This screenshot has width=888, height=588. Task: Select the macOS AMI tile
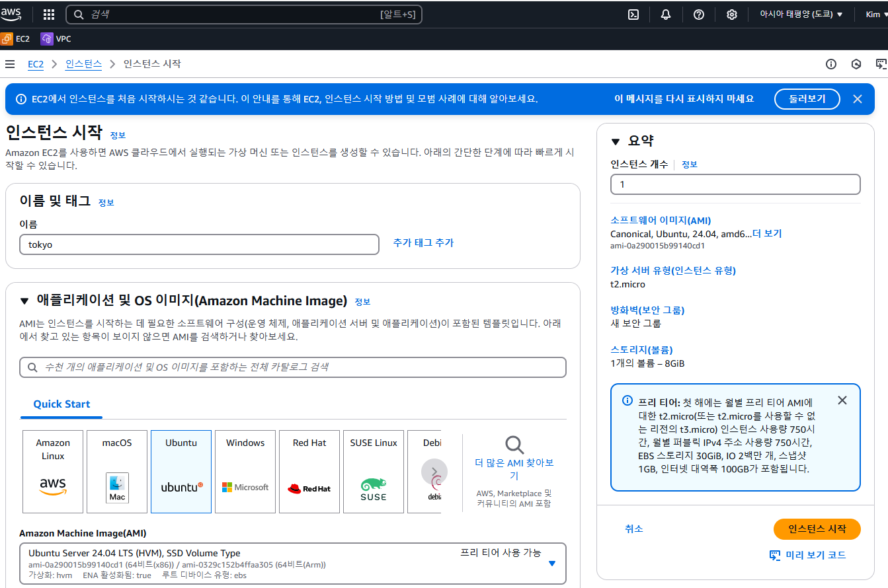pos(117,472)
